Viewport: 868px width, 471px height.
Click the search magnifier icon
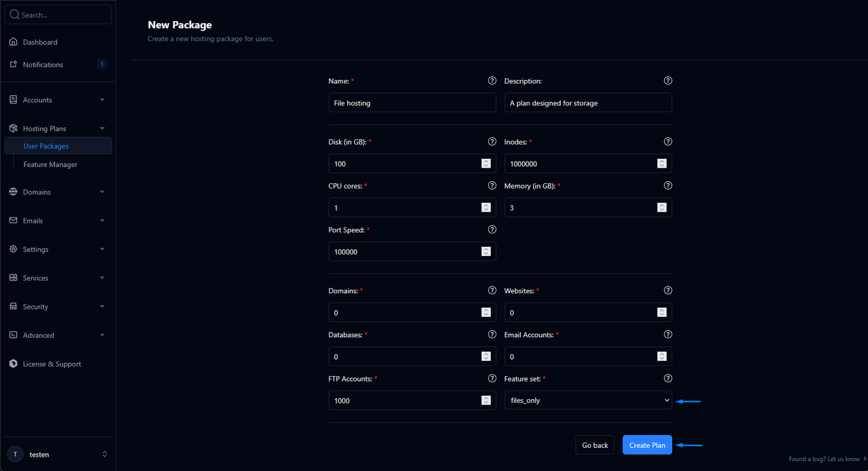15,14
